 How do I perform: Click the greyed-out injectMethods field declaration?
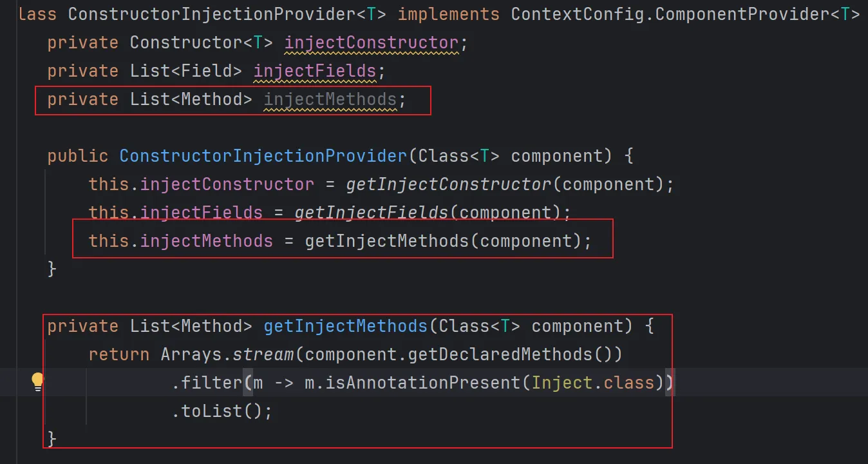tap(330, 99)
